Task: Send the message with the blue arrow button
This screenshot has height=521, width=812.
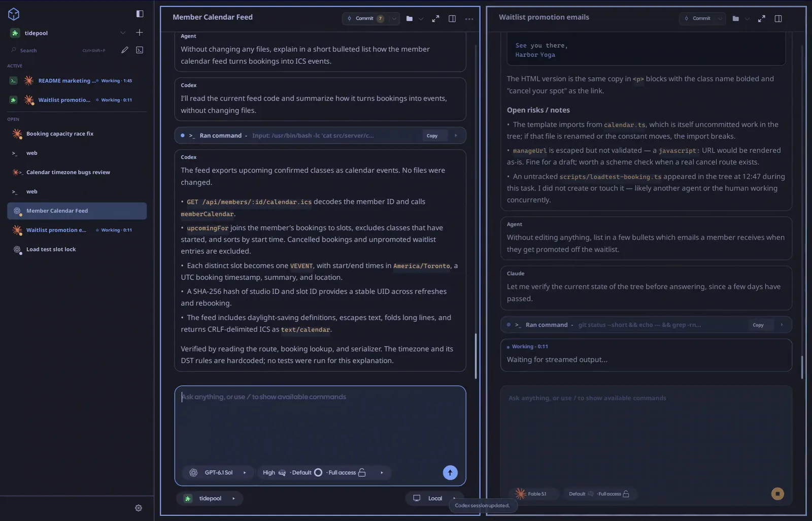Action: [450, 473]
